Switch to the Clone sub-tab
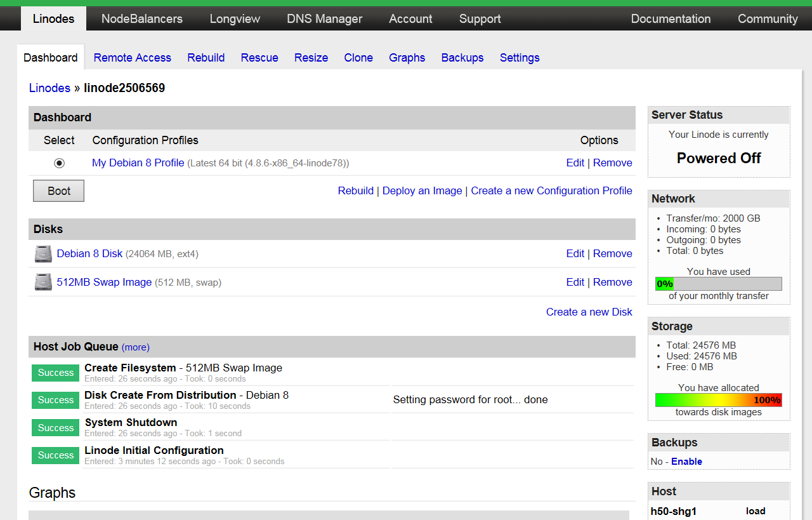 [358, 58]
